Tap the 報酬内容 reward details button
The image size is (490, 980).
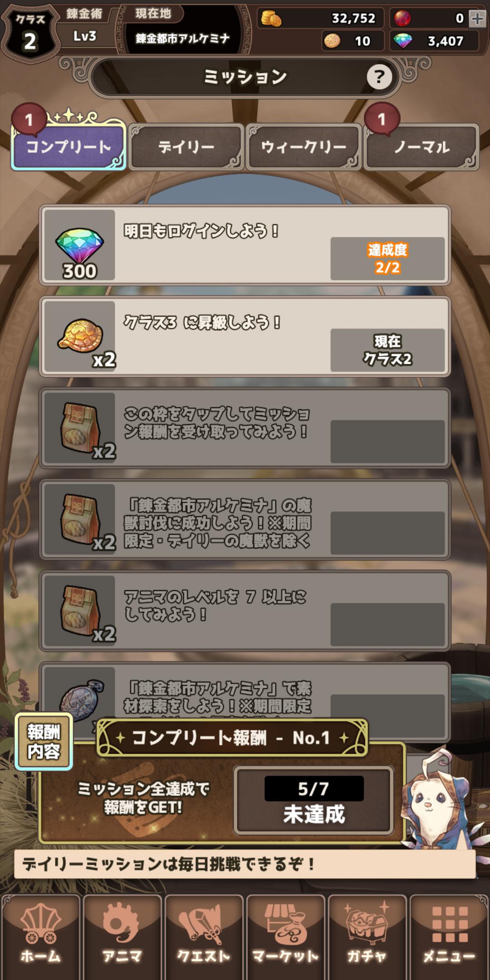[44, 741]
